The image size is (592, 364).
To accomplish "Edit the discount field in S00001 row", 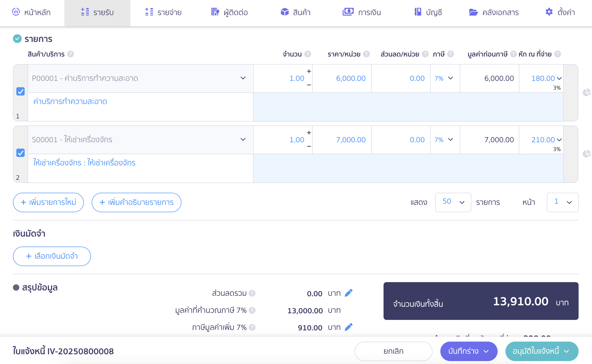I will pos(401,140).
